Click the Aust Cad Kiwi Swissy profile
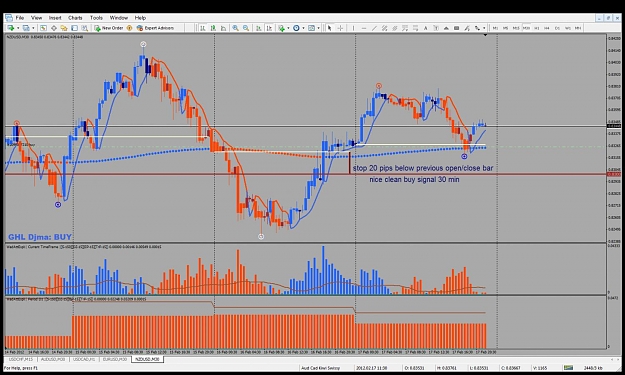The width and height of the screenshot is (625, 375). click(320, 368)
